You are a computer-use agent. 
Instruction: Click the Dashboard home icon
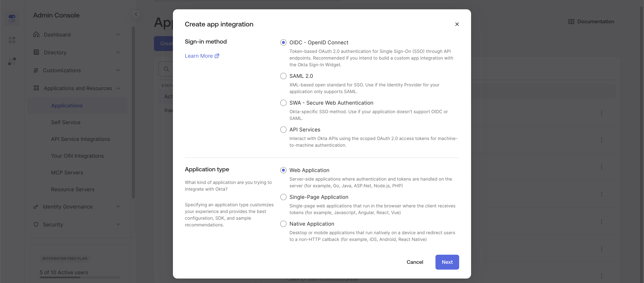click(x=36, y=34)
